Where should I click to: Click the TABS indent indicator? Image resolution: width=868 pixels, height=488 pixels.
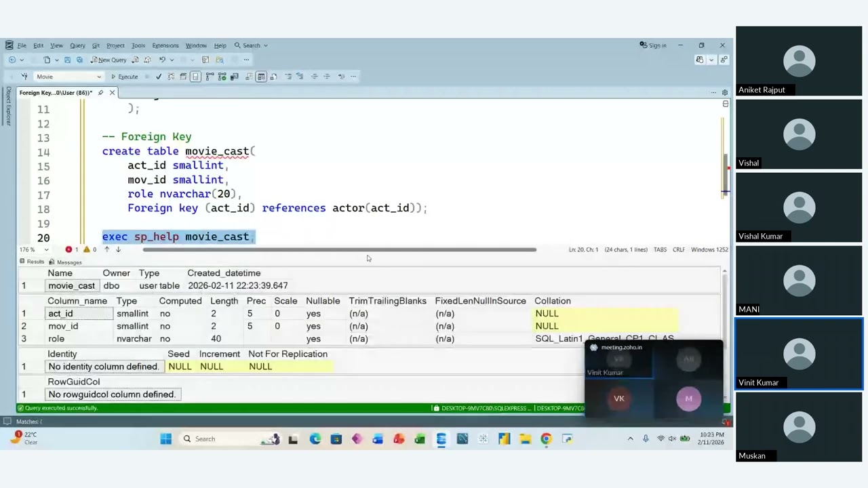point(660,249)
